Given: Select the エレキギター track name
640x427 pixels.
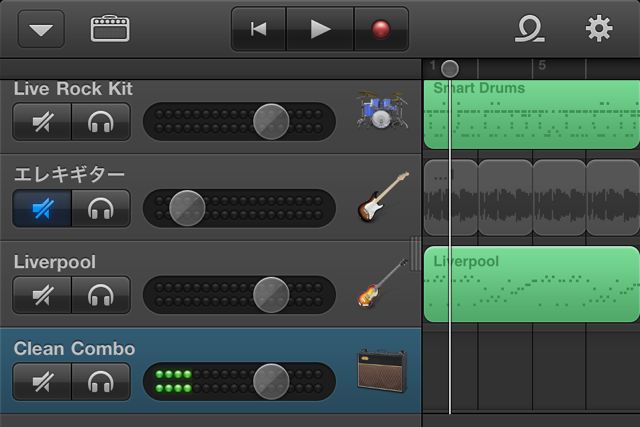Looking at the screenshot, I should [x=69, y=174].
